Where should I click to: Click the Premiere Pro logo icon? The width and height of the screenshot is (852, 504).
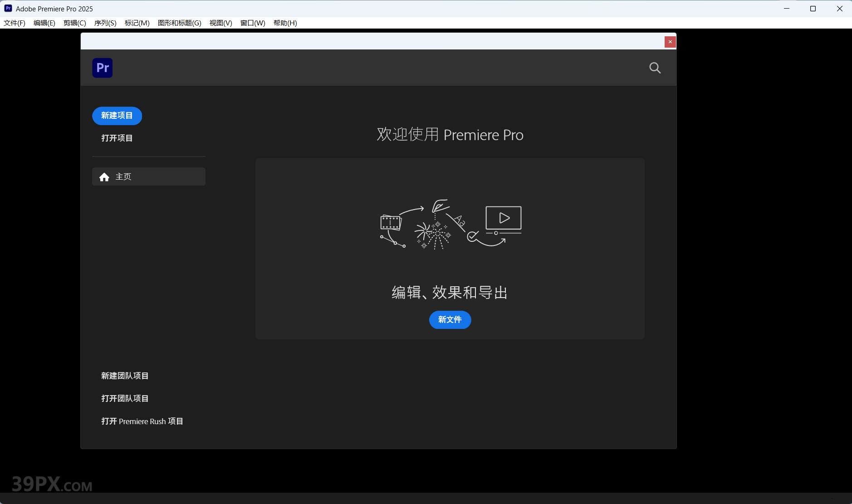[x=103, y=68]
